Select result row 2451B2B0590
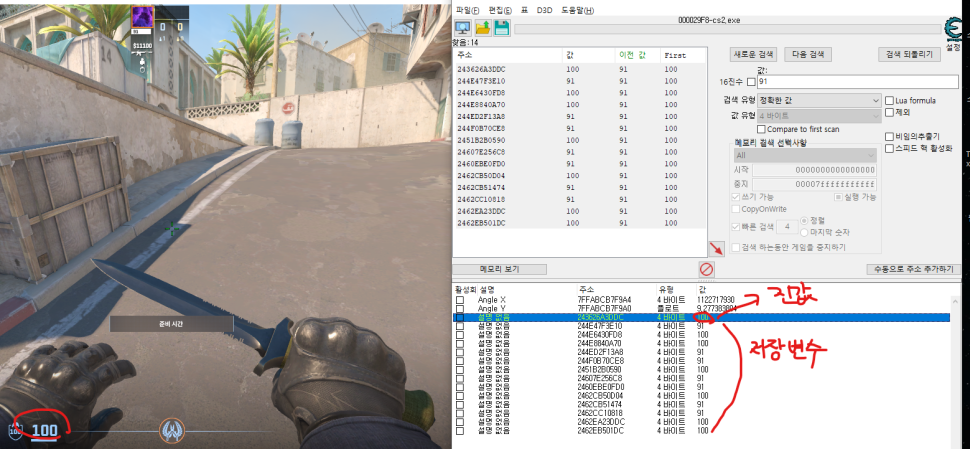 (x=580, y=140)
